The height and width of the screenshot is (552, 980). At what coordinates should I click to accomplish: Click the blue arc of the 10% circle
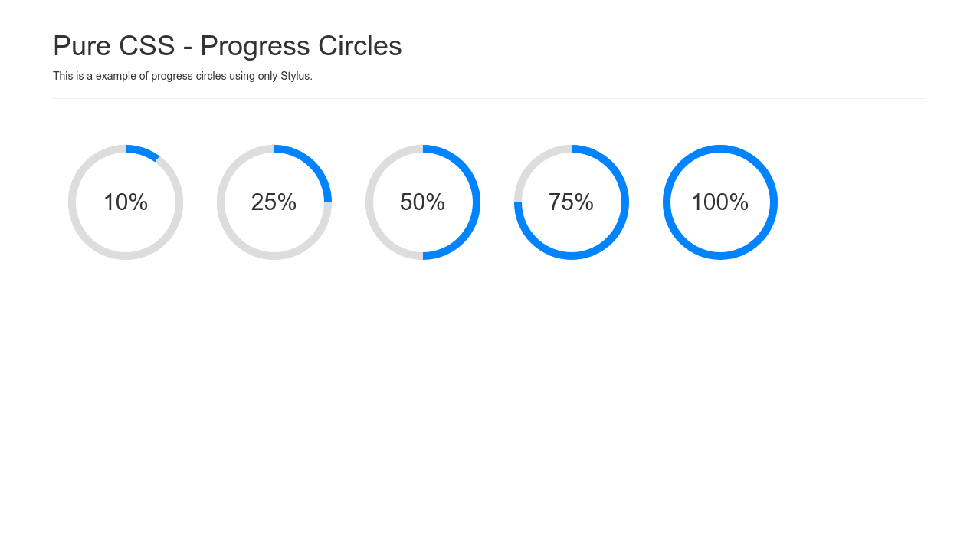click(x=143, y=152)
